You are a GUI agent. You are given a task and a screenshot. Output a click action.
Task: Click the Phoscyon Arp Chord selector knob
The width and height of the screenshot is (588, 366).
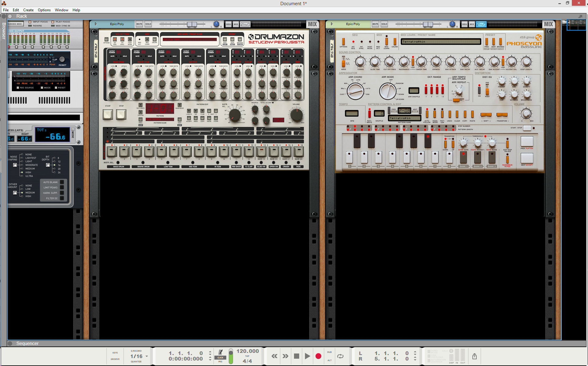(x=355, y=91)
